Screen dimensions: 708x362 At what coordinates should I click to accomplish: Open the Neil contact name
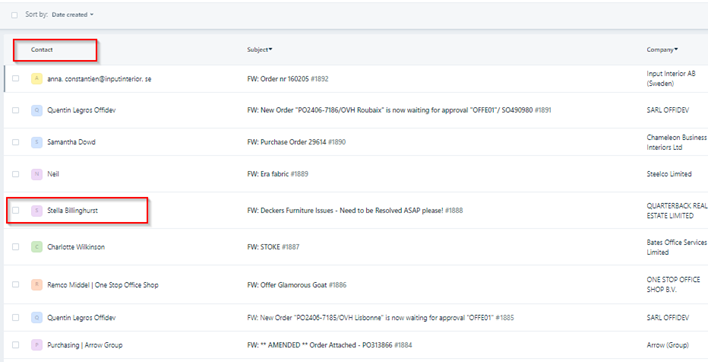[x=53, y=174]
